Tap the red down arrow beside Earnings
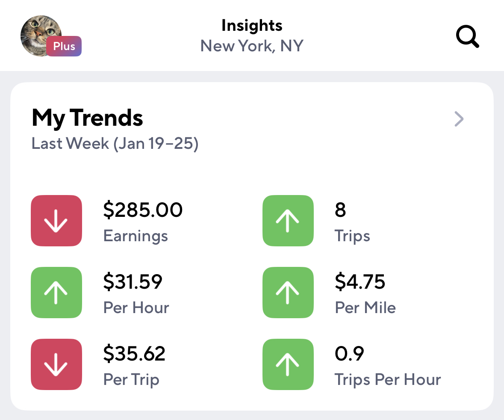Viewport: 504px width, 420px height. [56, 221]
